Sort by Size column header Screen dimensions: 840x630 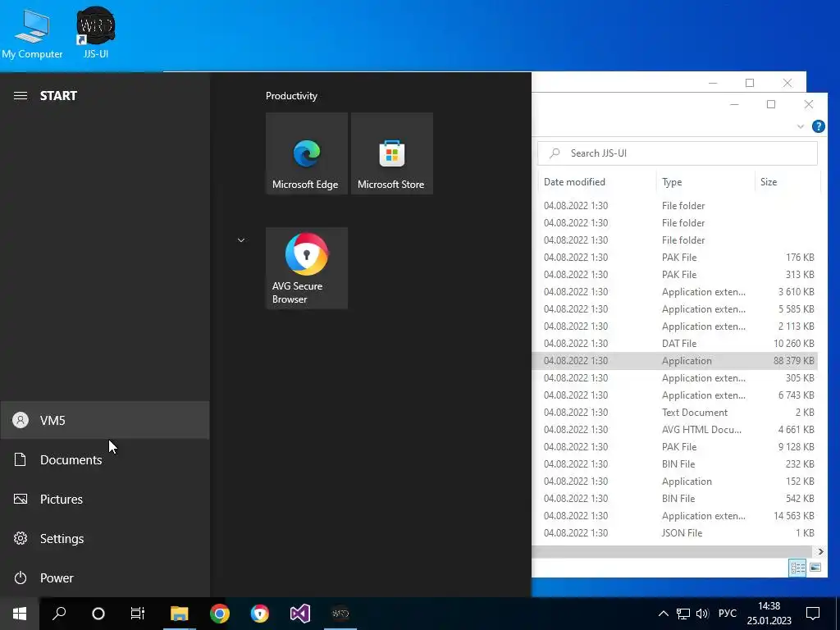[787, 181]
